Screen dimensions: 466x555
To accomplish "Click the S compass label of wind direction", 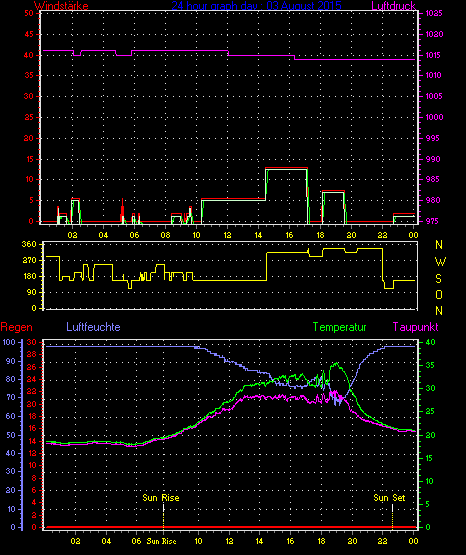I will click(439, 279).
